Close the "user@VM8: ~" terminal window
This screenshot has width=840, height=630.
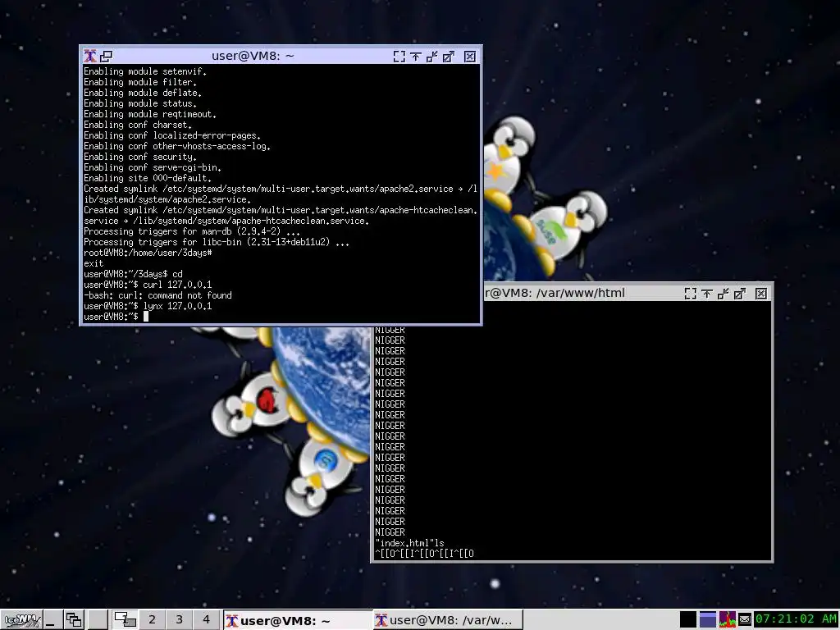click(470, 57)
